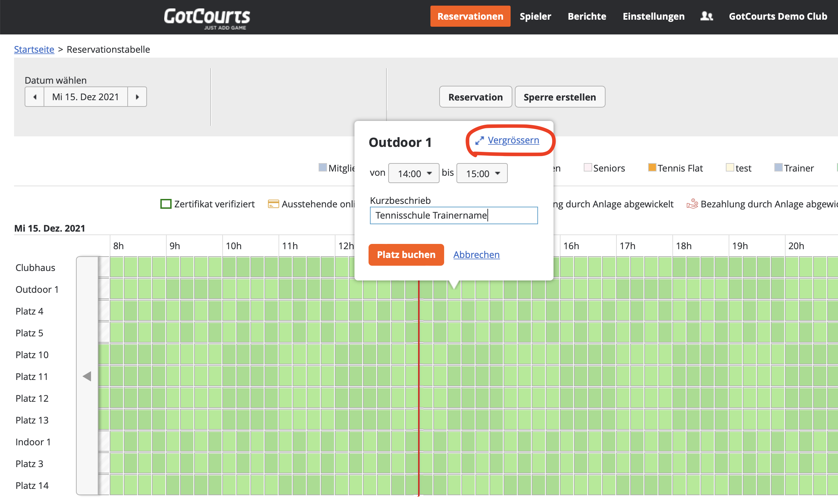Click the 11h column header
This screenshot has height=504, width=838.
[290, 246]
